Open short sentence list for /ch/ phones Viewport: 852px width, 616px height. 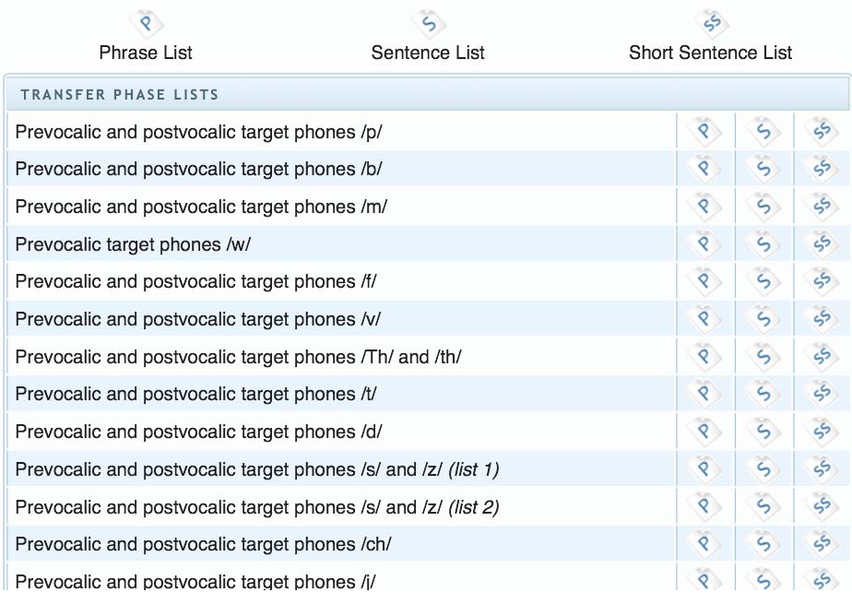(822, 544)
